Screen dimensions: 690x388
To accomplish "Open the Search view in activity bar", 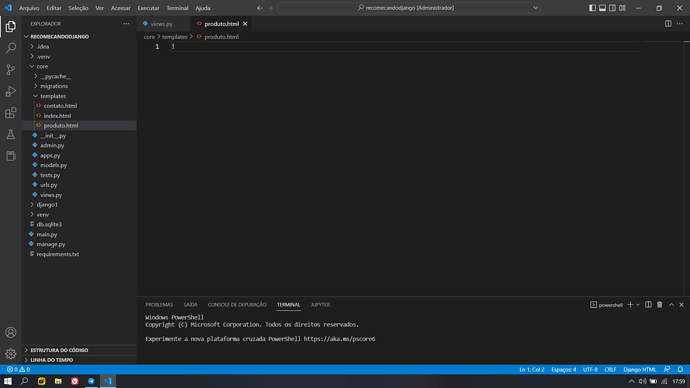I will [11, 48].
